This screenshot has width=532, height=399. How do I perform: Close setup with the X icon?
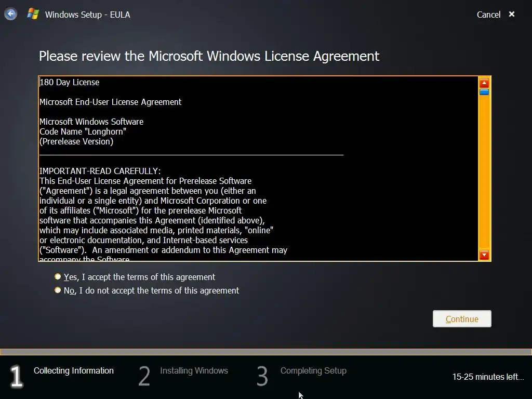(x=512, y=14)
